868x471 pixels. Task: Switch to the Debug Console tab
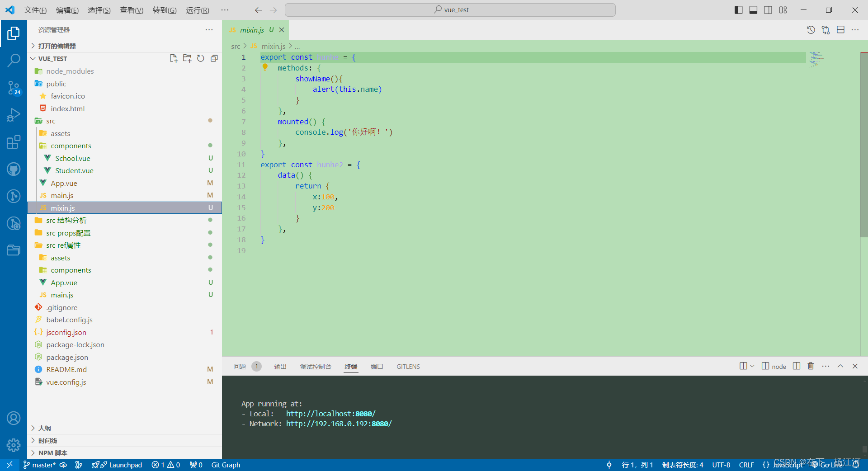[x=316, y=367]
